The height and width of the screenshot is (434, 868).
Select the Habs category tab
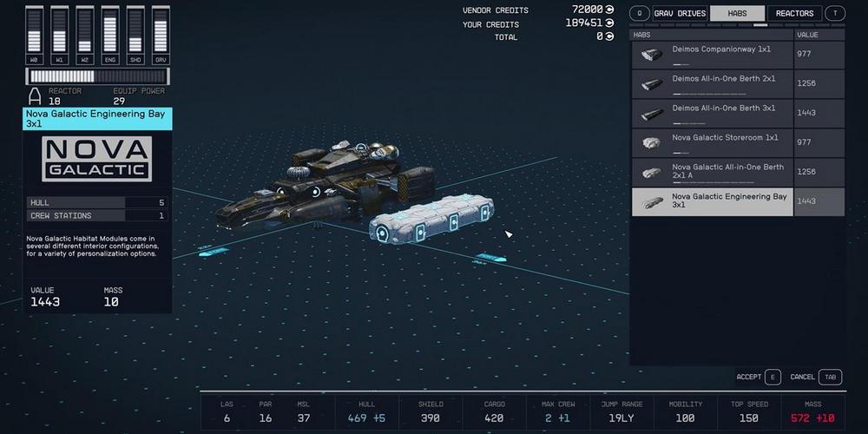(x=737, y=13)
